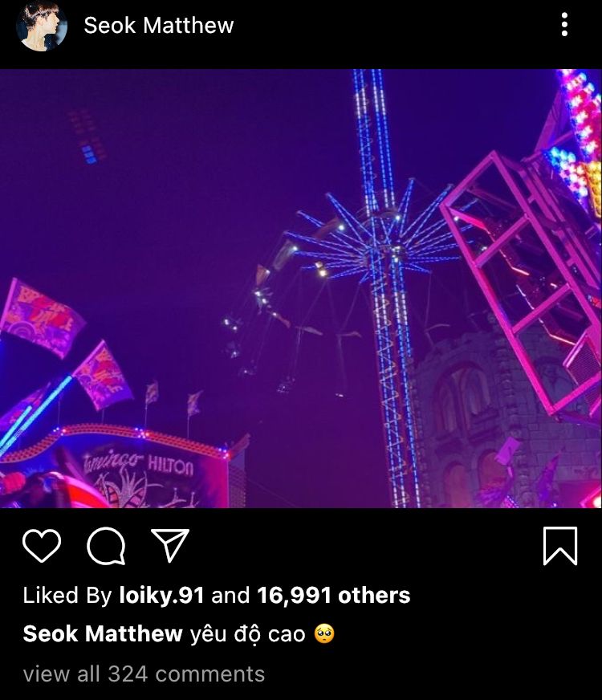This screenshot has width=602, height=700.
Task: Visit the loiky.91 profile from the likes
Action: tap(161, 595)
